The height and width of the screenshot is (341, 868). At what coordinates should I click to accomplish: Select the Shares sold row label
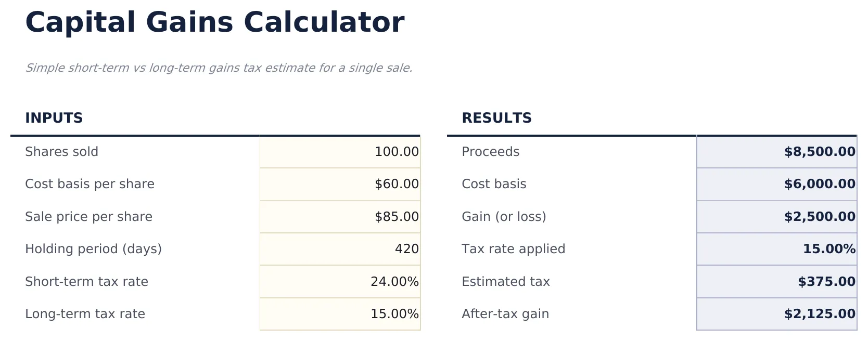62,152
